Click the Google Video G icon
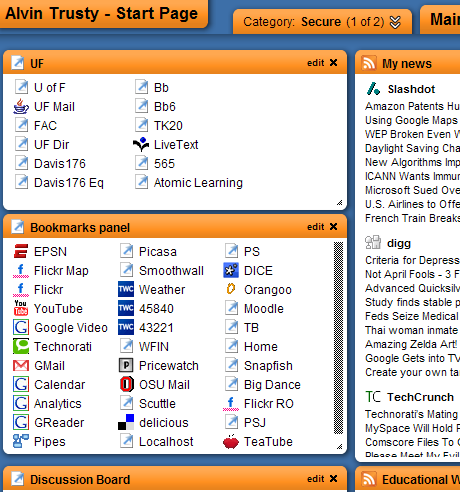 (x=21, y=327)
